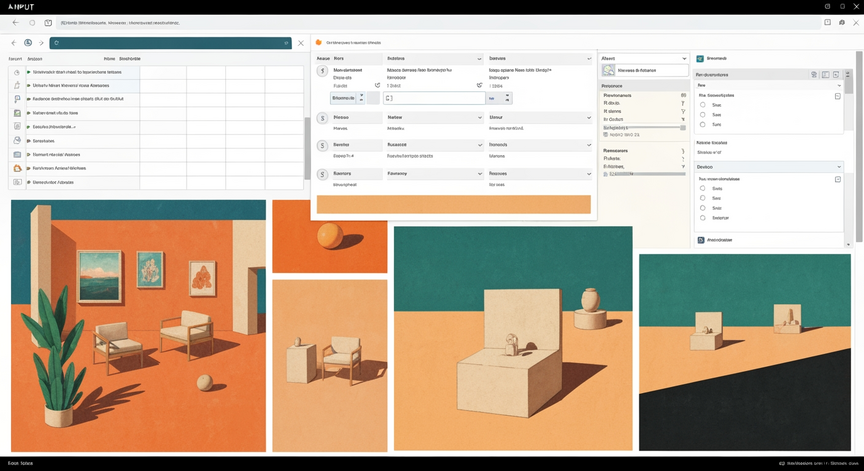Click the circled S icon of the third form row
The width and height of the screenshot is (864, 471).
point(322,145)
